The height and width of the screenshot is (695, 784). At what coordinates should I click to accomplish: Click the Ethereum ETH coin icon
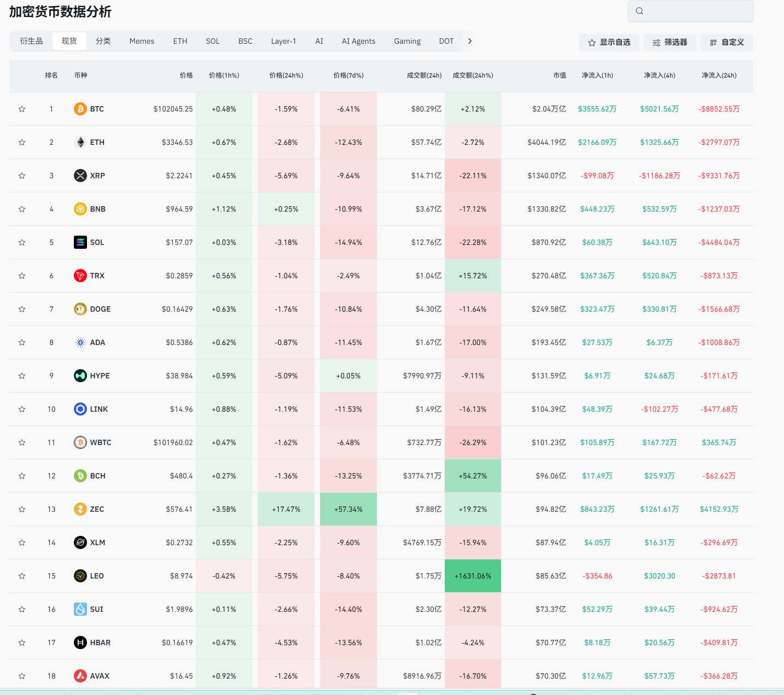pyautogui.click(x=80, y=142)
